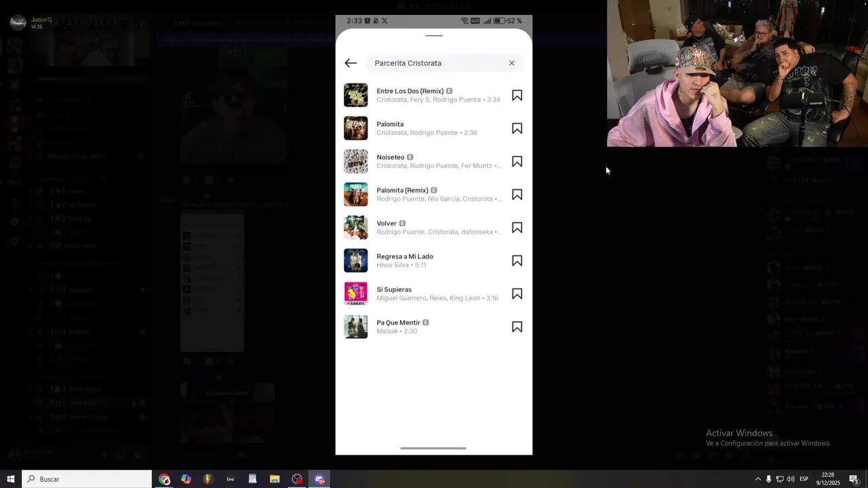
Task: Open the image viewer taskbar app
Action: click(x=252, y=479)
